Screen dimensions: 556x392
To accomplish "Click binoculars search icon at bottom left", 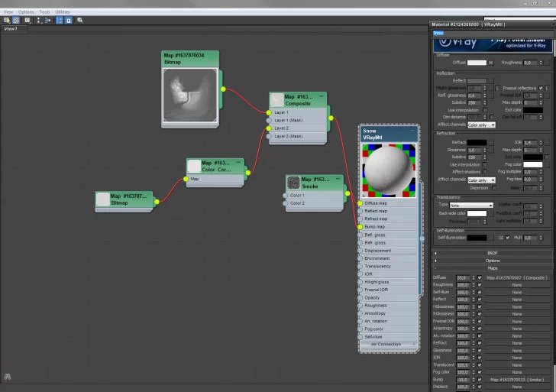I will click(8, 377).
